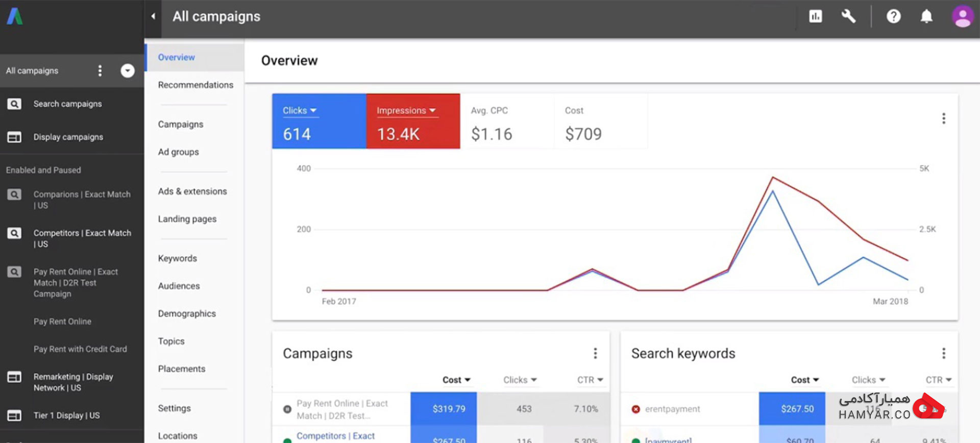This screenshot has height=443, width=980.
Task: Expand the All campaigns filter circle arrow
Action: [x=128, y=70]
